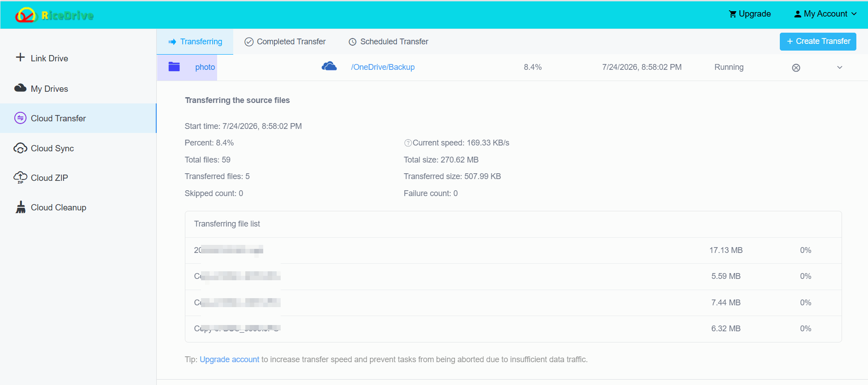Select Cloud Transfer in the sidebar

(78, 118)
